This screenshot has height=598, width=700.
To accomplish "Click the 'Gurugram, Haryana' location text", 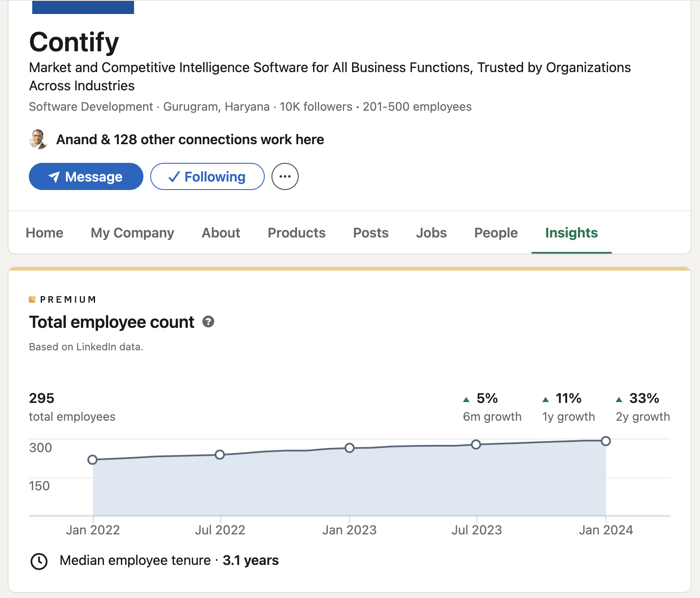I will click(216, 106).
